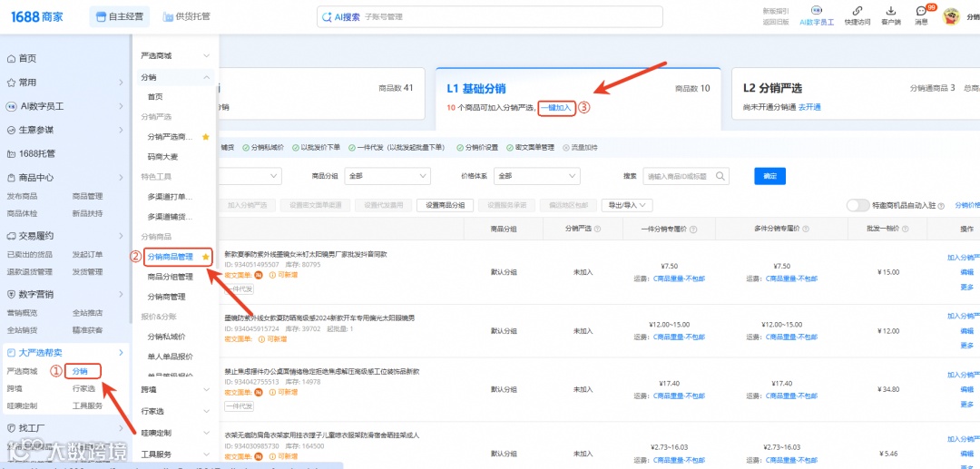Click help icon beside 一件分销专属价 header

(x=693, y=230)
